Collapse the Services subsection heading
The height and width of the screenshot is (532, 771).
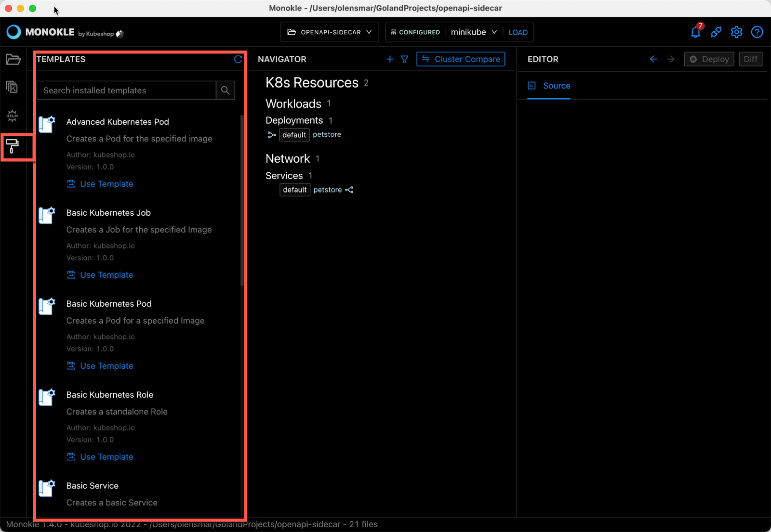point(284,176)
